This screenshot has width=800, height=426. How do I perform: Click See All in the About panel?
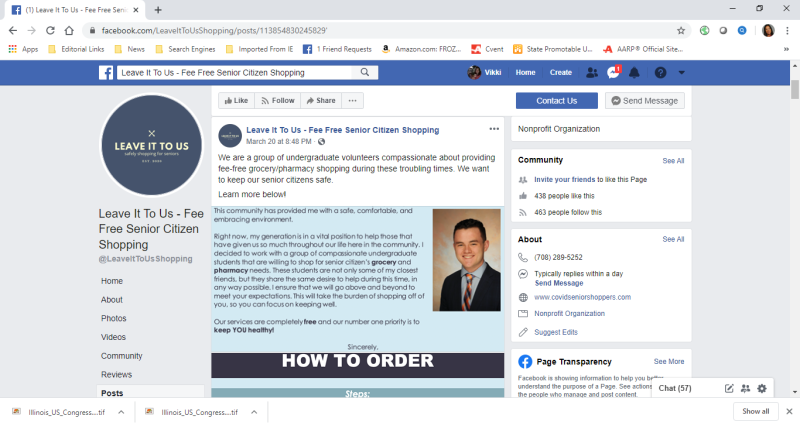(x=673, y=239)
